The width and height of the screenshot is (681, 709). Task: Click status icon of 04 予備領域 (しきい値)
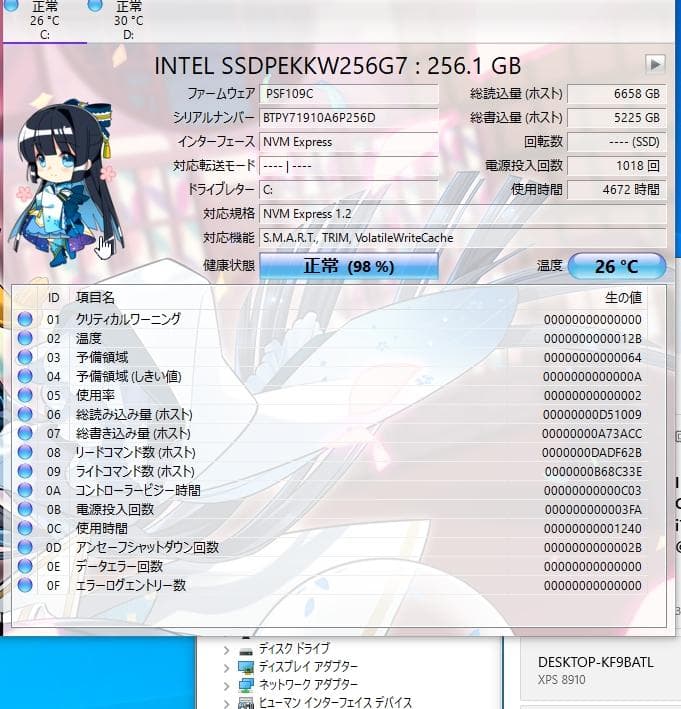point(25,376)
